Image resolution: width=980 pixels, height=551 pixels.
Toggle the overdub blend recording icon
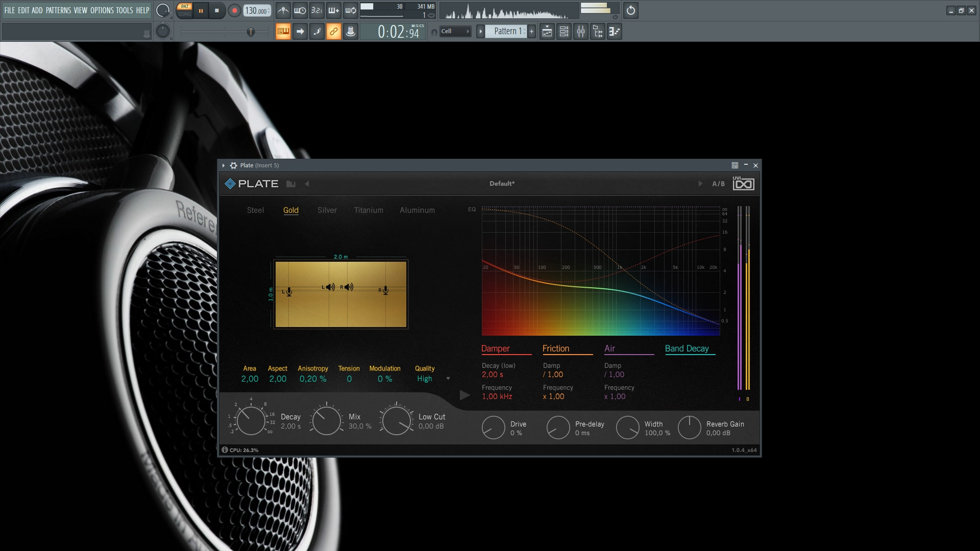click(x=334, y=10)
